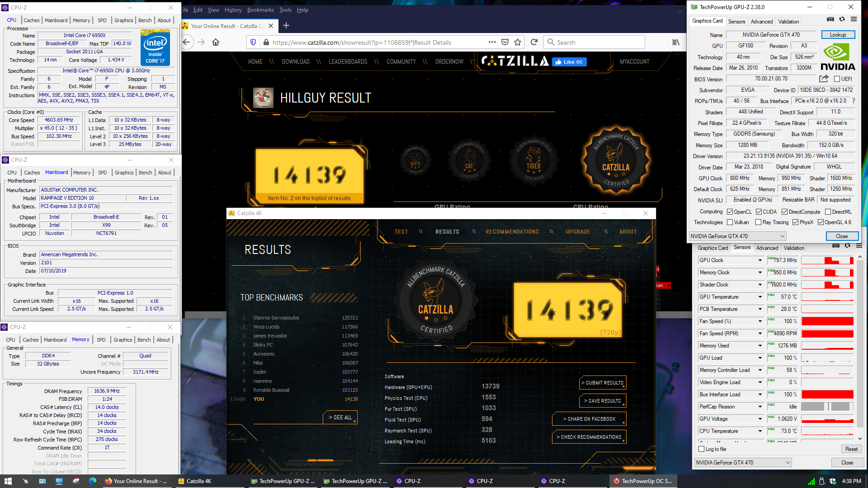
Task: Click GPU-Z refresh icon in upper window
Action: [842, 19]
